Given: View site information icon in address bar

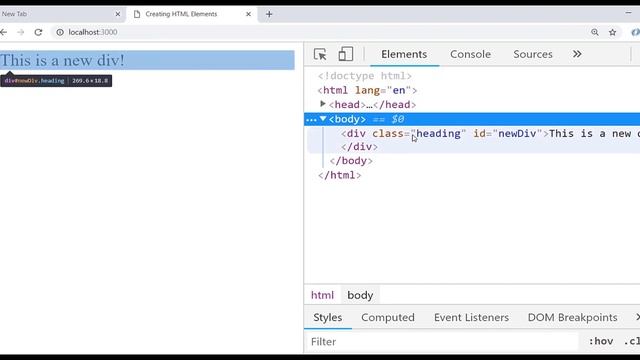Looking at the screenshot, I should [60, 32].
